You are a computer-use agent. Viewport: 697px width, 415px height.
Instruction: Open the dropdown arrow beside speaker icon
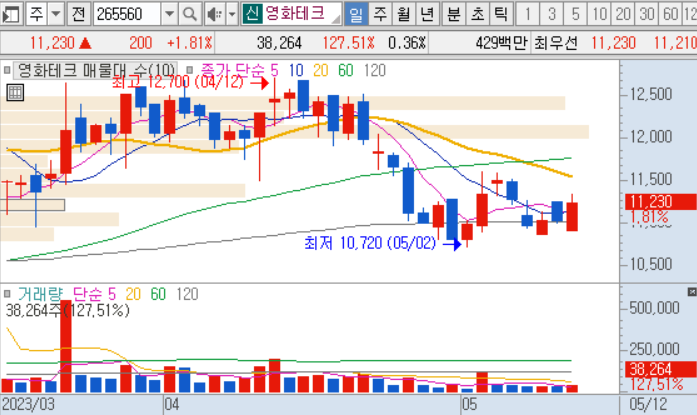pos(232,14)
